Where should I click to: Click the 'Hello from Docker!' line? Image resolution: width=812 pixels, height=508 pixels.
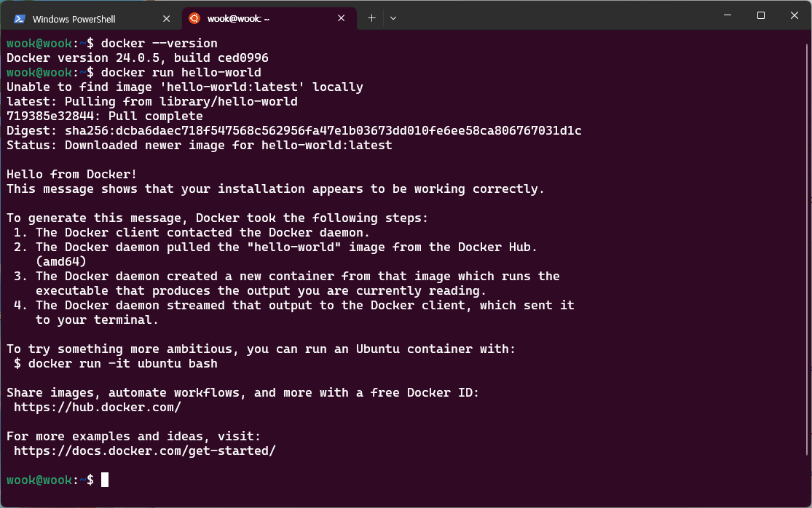(x=71, y=174)
